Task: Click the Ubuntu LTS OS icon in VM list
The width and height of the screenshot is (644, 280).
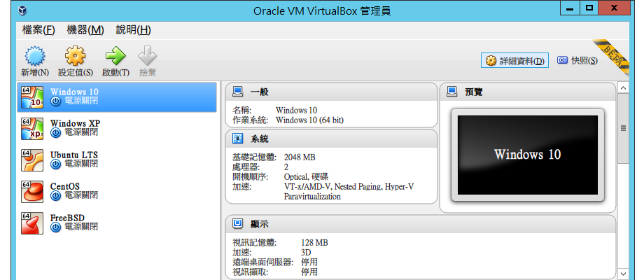Action: pyautogui.click(x=32, y=160)
